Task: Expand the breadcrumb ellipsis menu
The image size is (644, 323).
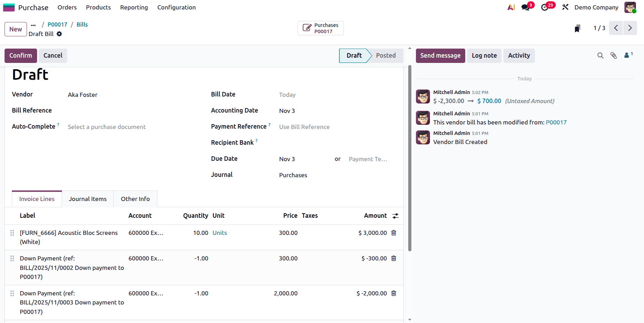Action: [33, 24]
